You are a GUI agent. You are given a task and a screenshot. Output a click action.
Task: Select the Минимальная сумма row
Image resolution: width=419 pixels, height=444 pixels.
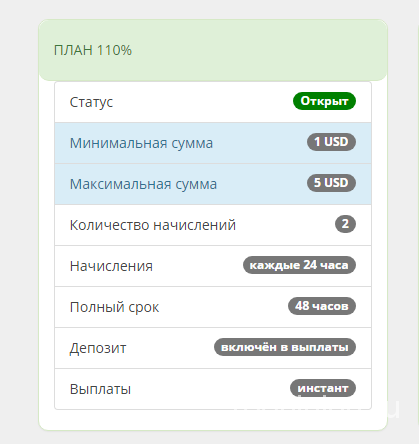coord(213,143)
